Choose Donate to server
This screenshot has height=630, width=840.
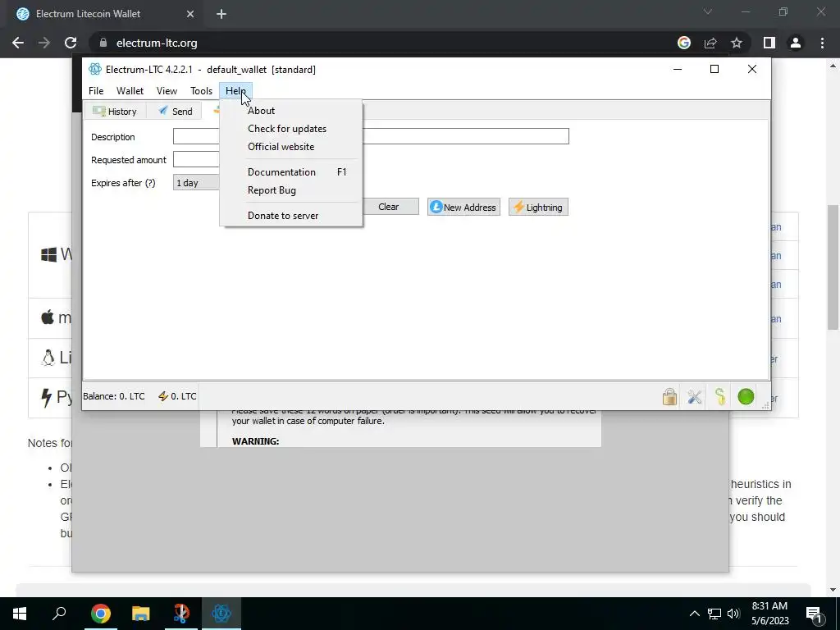pos(291,216)
